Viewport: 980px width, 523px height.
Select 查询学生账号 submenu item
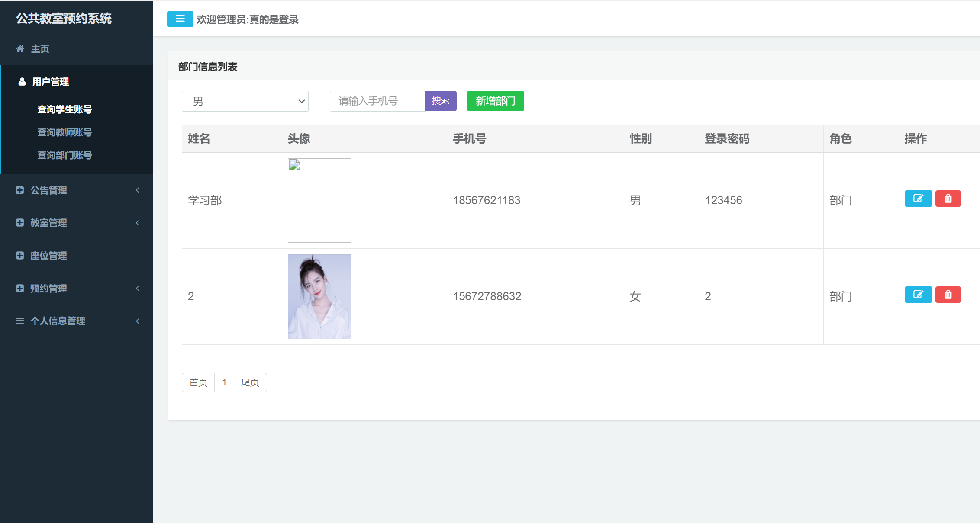pos(64,109)
